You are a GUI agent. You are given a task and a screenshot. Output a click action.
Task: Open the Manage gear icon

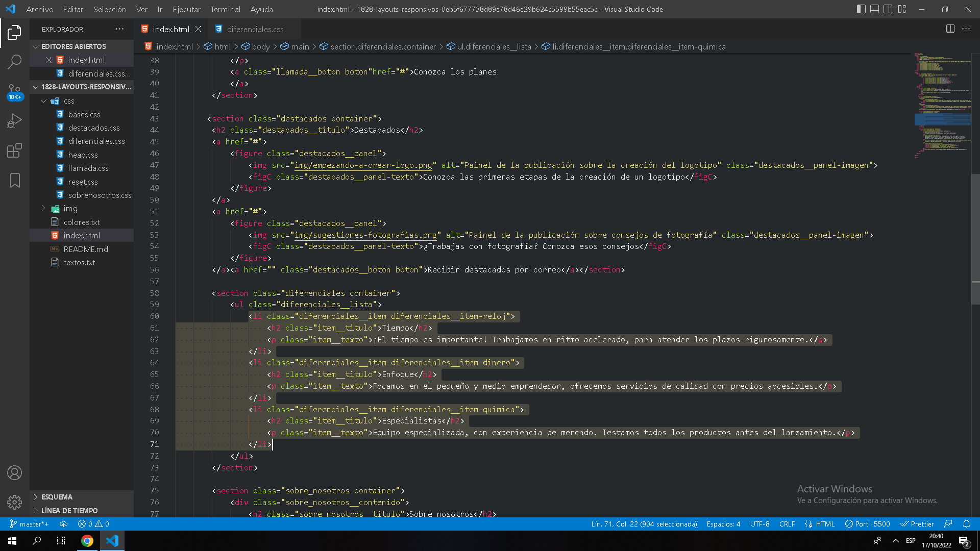point(14,503)
